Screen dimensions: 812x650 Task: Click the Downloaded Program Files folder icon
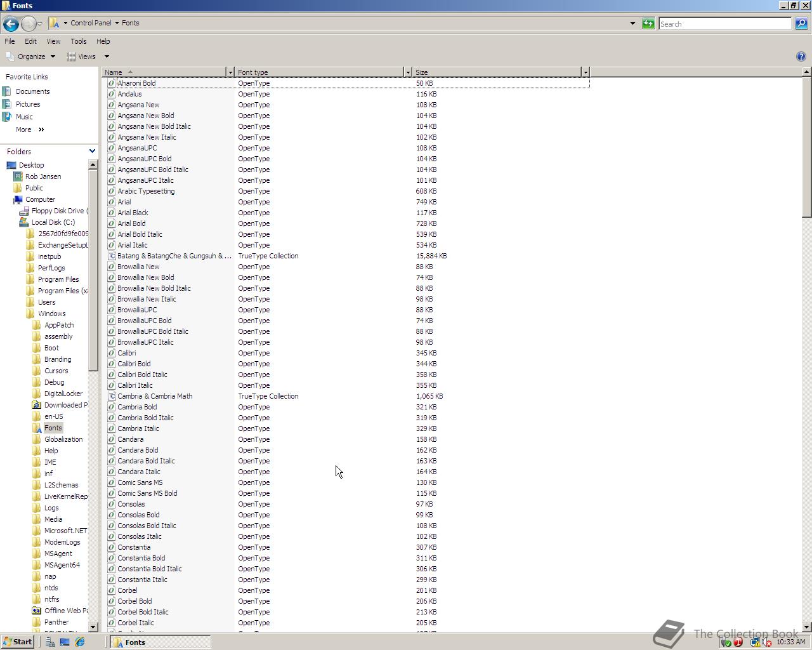(x=37, y=405)
